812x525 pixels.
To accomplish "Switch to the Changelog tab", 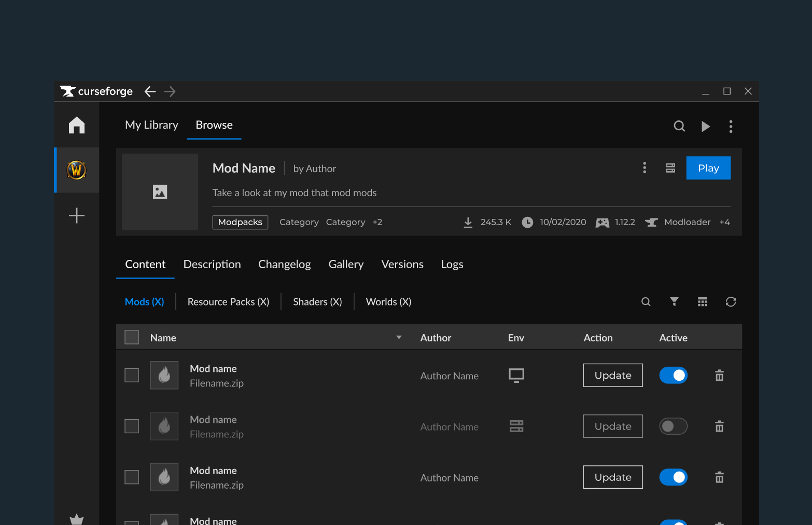I will tap(284, 265).
